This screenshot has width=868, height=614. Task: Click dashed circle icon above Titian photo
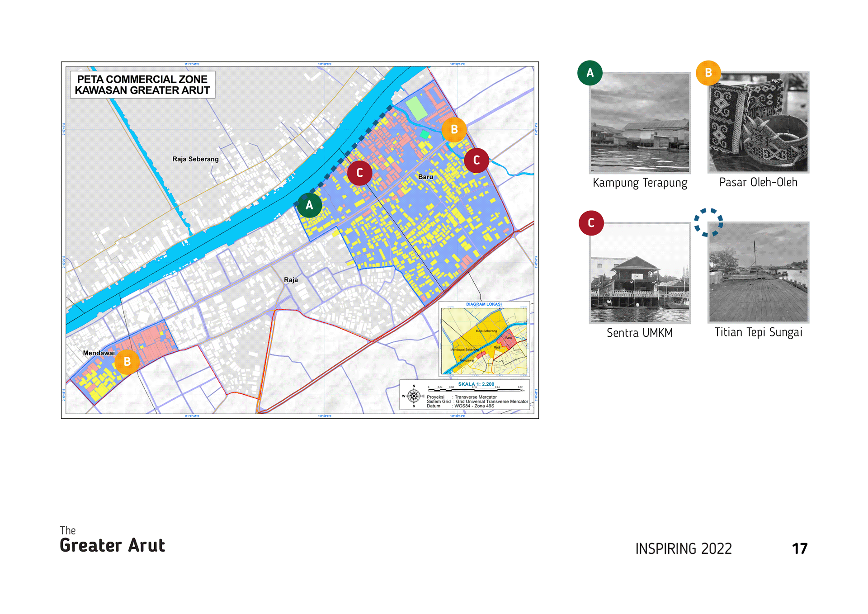pyautogui.click(x=708, y=222)
